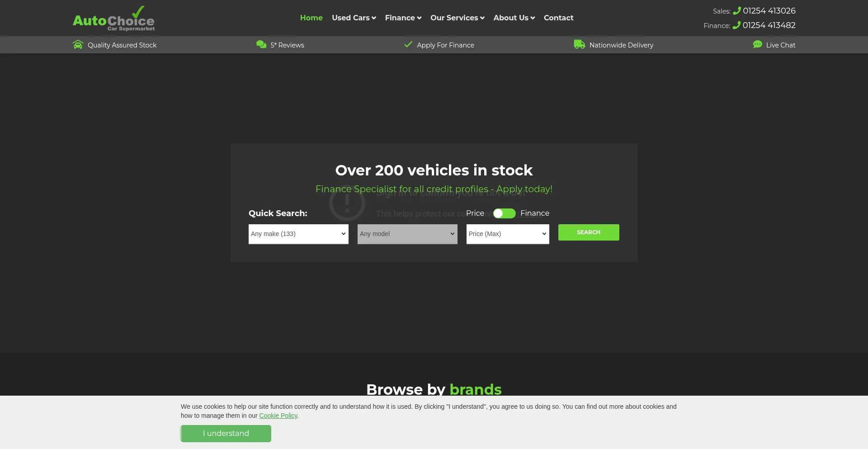
Task: Open Live Chat via the chat bubble icon
Action: pos(757,44)
